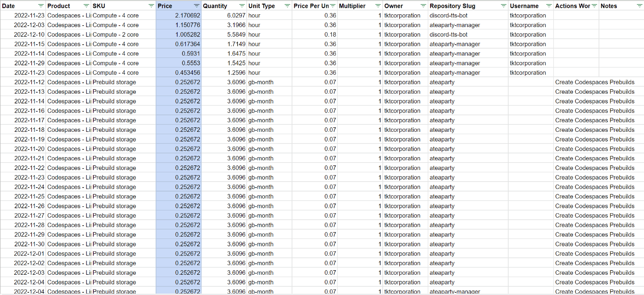Open the Multiplier column filter icon
The image size is (644, 295).
click(x=378, y=6)
